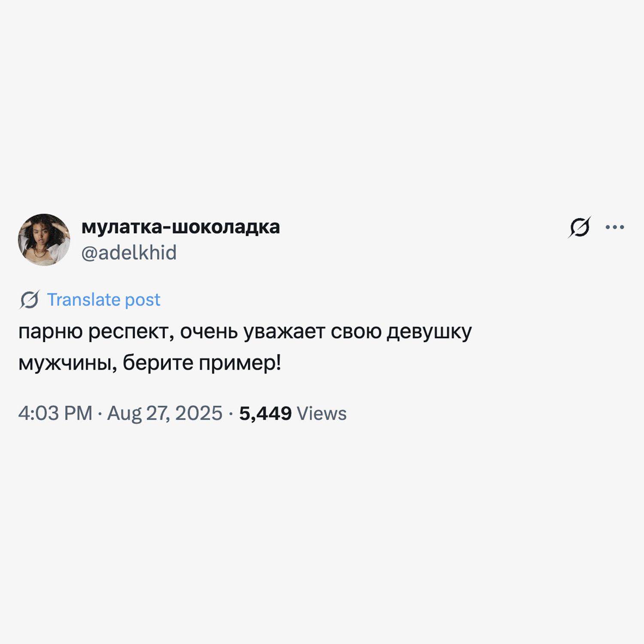This screenshot has width=644, height=644.
Task: Click the Grok icon beside the more menu
Action: pyautogui.click(x=580, y=227)
